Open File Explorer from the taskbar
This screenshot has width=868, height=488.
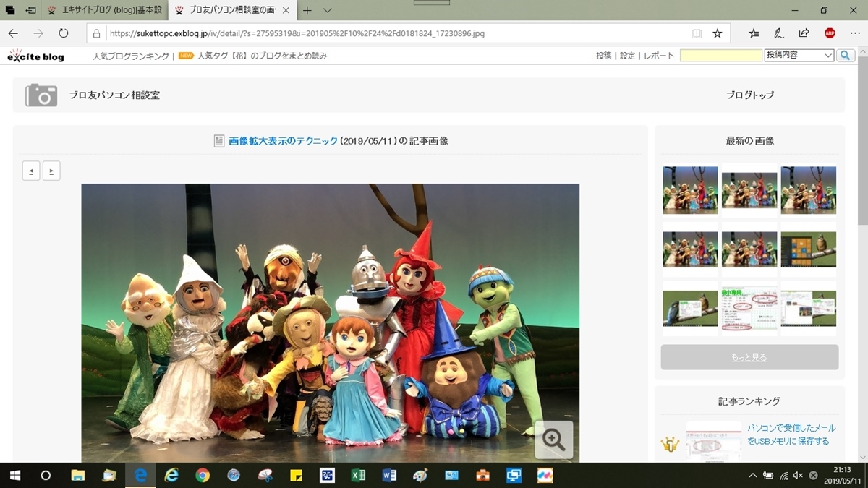(77, 476)
